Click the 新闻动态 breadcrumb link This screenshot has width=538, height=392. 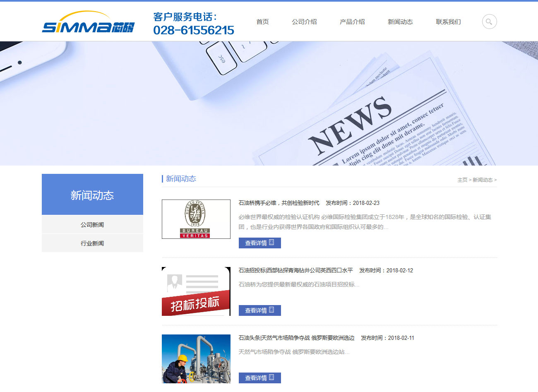[x=483, y=180]
